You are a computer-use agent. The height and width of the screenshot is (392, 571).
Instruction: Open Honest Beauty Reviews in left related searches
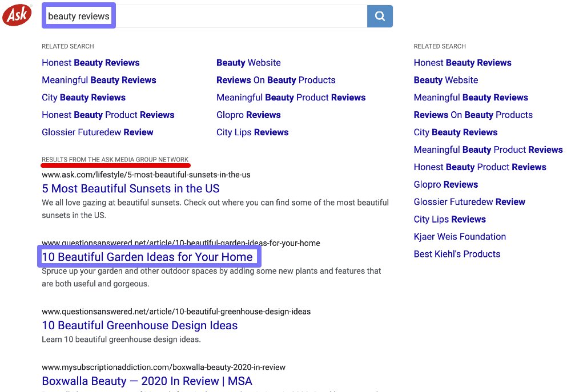coord(91,63)
